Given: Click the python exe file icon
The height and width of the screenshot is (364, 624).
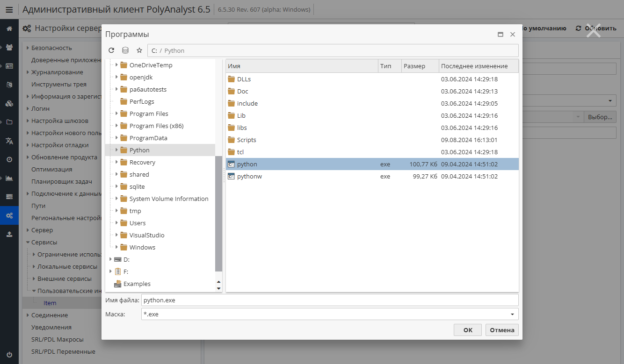Looking at the screenshot, I should (231, 164).
